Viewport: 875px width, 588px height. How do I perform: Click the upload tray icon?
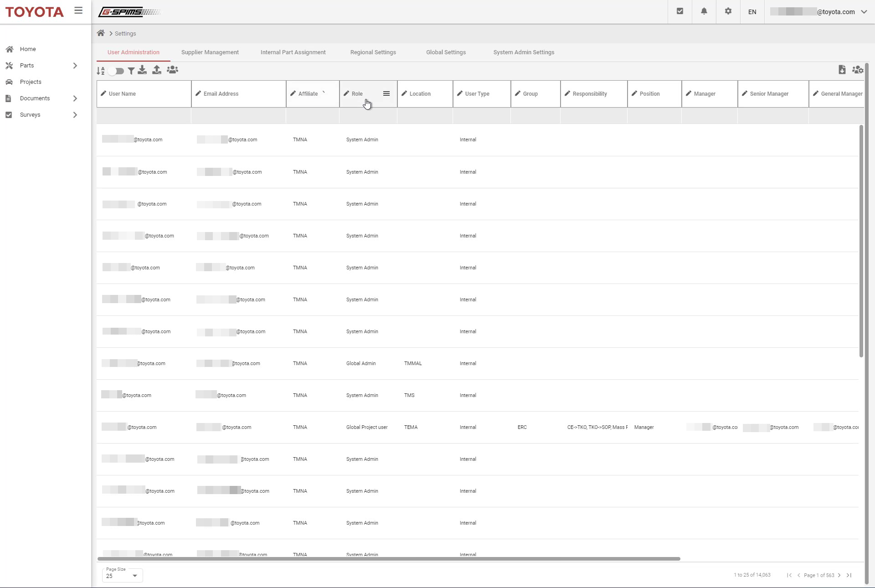coord(157,70)
